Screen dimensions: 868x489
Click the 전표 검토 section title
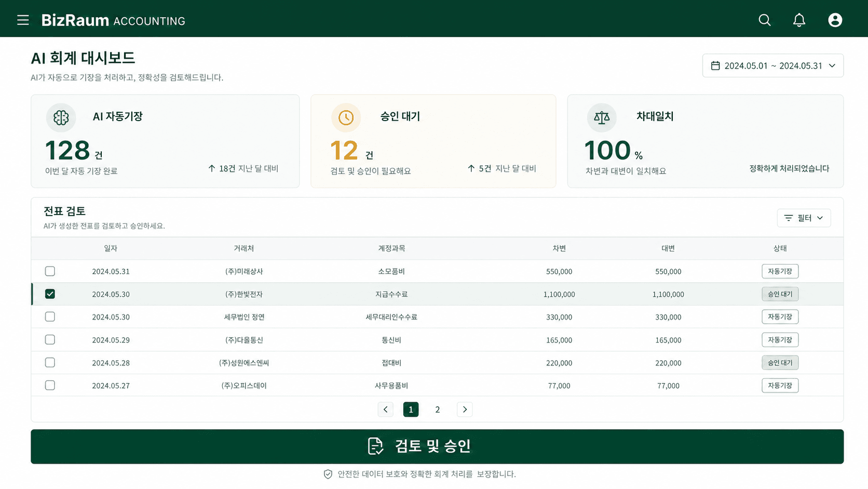click(64, 211)
